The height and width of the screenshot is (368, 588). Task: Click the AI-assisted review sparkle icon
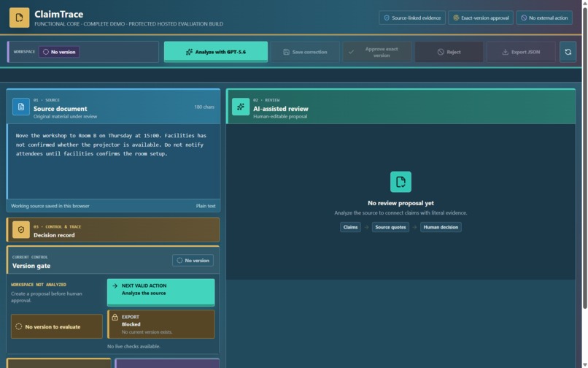[241, 107]
